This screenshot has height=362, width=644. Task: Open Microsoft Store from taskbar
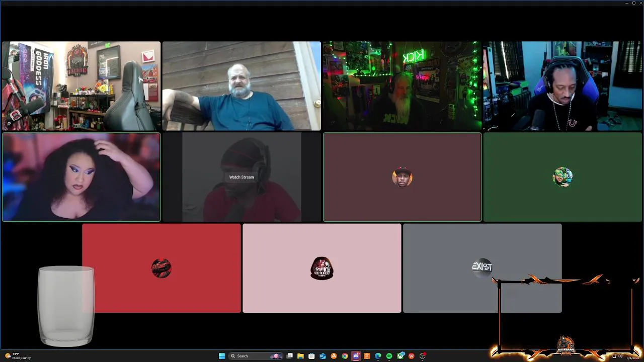[x=311, y=356]
